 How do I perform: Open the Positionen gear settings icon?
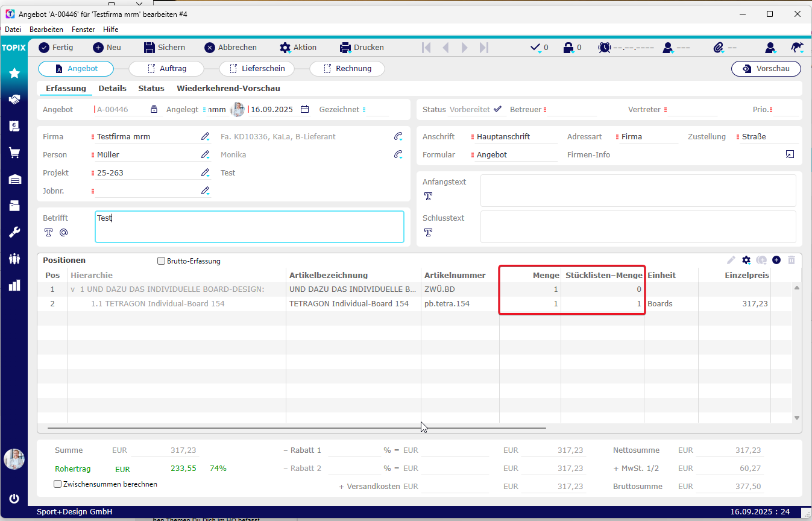[x=747, y=260]
